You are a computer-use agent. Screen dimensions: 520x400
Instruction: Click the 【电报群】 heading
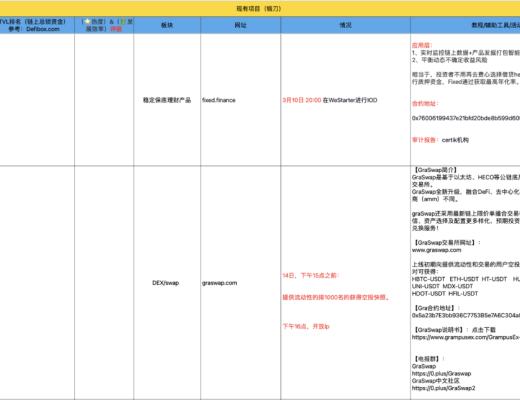[428, 359]
